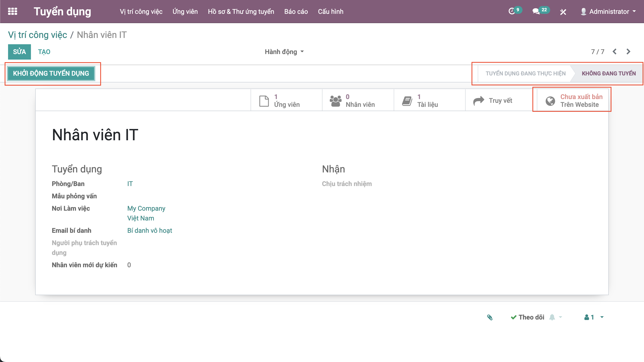This screenshot has width=644, height=362.
Task: Go to previous record arrow
Action: coord(615,52)
